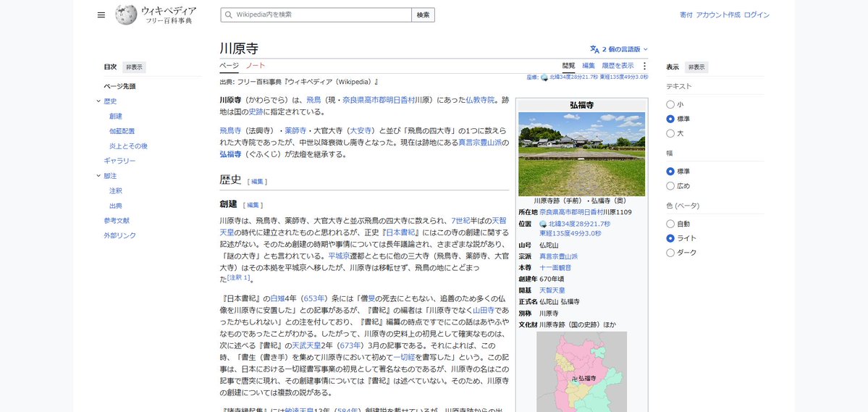Click the magnifier icon in search box
Viewport: 868px width, 412px height.
[x=227, y=15]
